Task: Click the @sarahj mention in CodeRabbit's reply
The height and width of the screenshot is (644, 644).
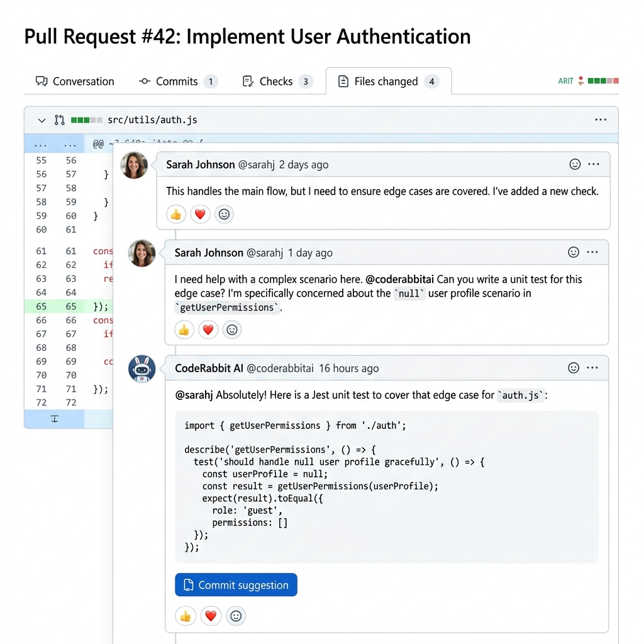Action: tap(194, 395)
